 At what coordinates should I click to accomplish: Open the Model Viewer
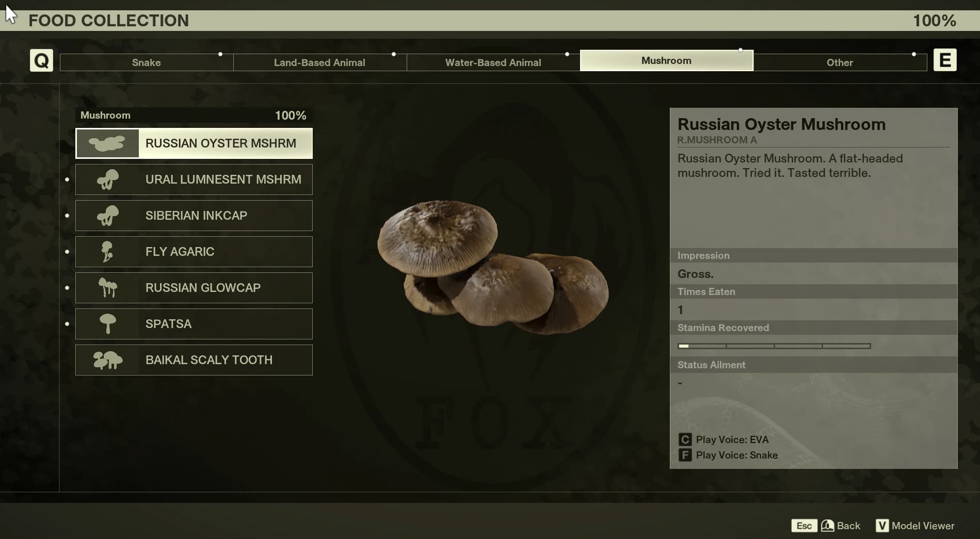pos(923,526)
